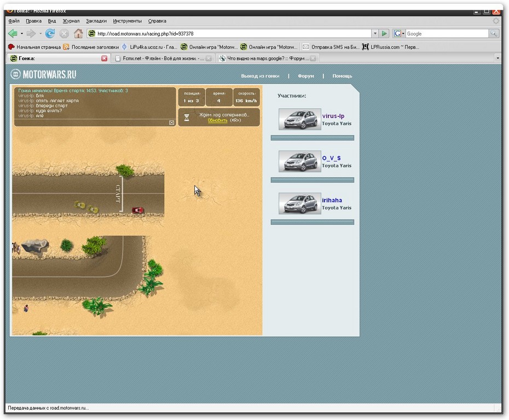
Task: Click Выход из гонки link
Action: 260,76
